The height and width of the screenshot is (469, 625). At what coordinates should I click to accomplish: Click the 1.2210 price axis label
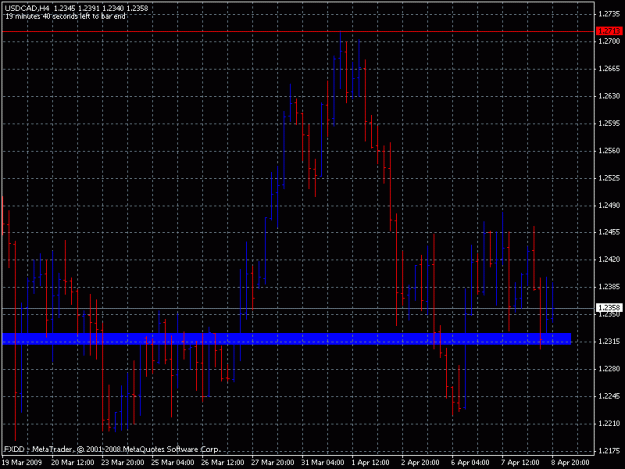click(x=609, y=423)
